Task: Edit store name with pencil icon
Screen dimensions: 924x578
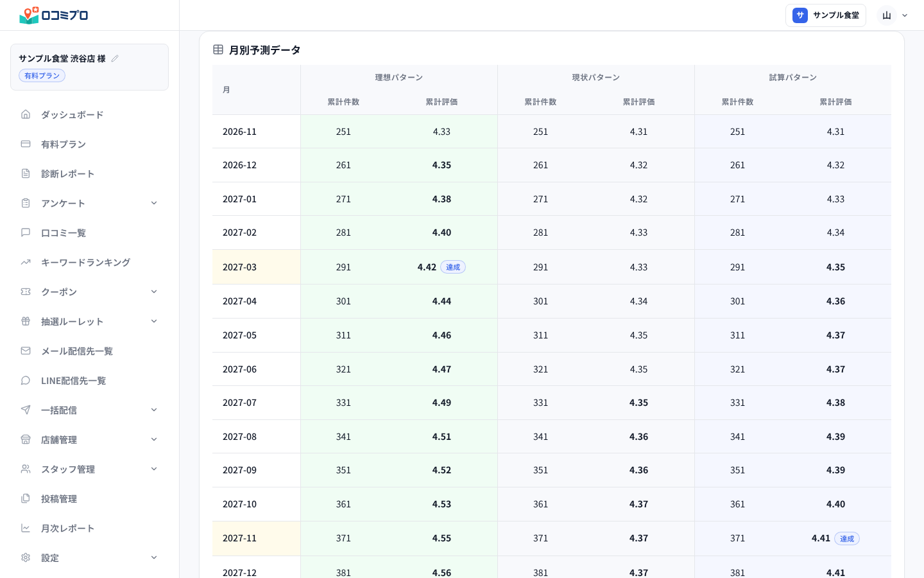Action: (x=115, y=58)
